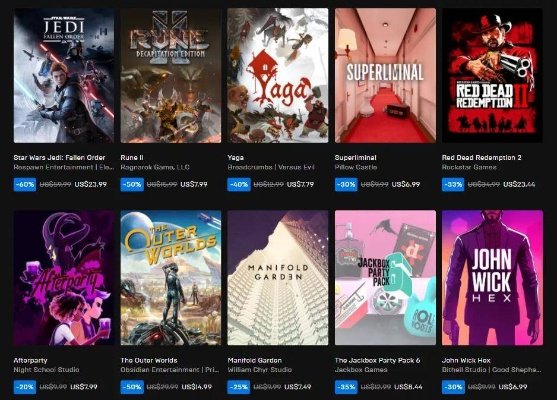Open the Red Dead Redemption 2 title link
557x400 pixels.
(481, 157)
